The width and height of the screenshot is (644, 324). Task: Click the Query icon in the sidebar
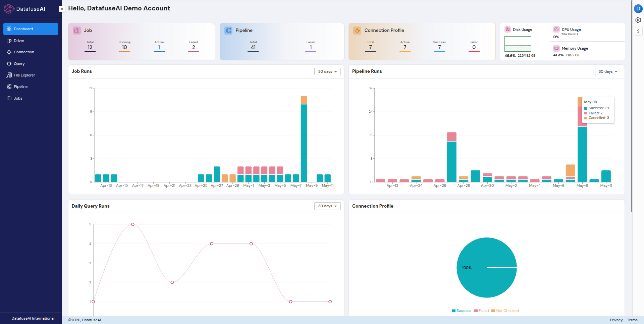click(9, 64)
